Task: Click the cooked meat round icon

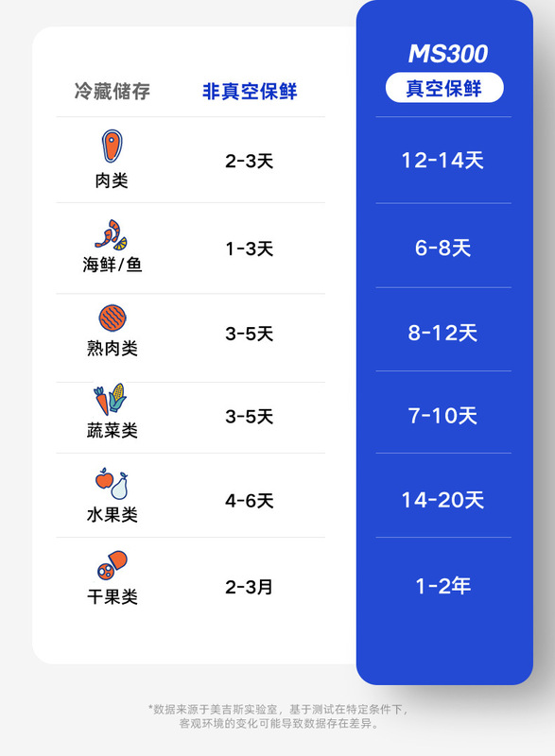Action: 113,318
